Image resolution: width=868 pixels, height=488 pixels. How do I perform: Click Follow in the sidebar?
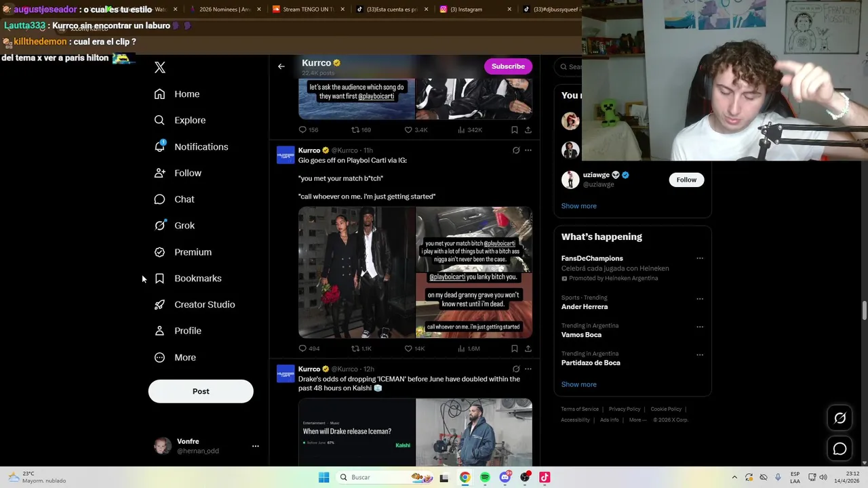tap(178, 174)
